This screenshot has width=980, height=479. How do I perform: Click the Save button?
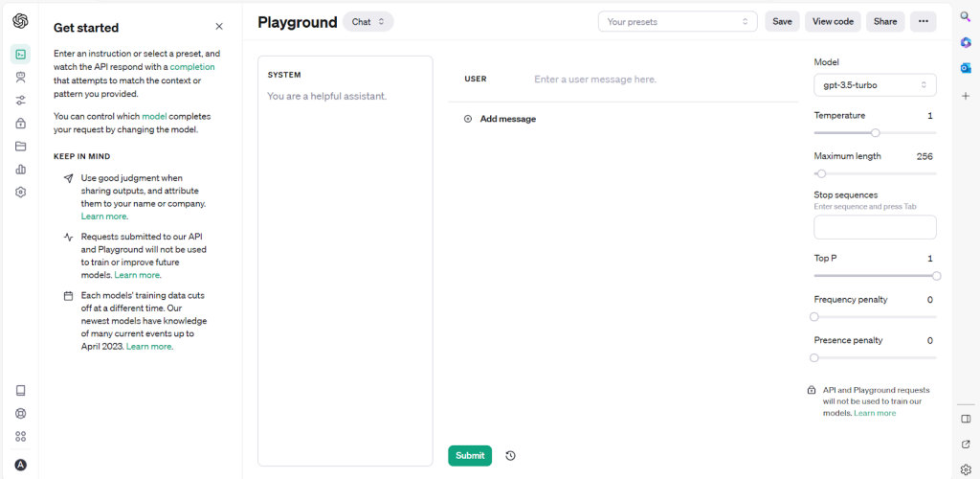point(782,21)
